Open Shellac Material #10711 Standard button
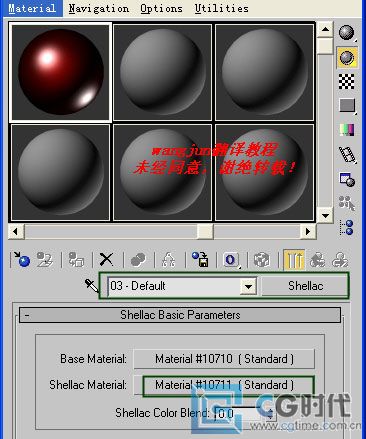 pyautogui.click(x=224, y=385)
